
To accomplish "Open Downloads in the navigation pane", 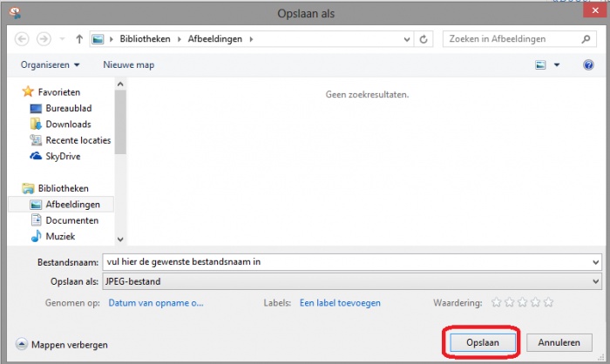I will tap(68, 124).
